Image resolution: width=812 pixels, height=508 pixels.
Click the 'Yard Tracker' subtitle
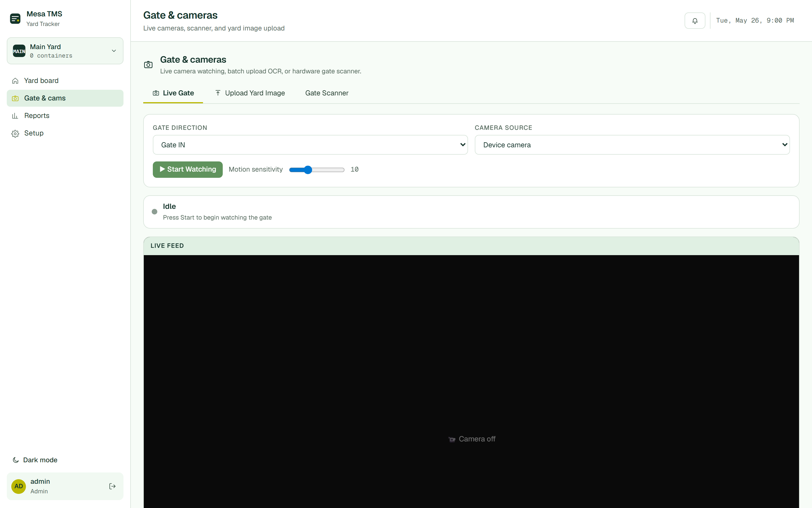[43, 24]
